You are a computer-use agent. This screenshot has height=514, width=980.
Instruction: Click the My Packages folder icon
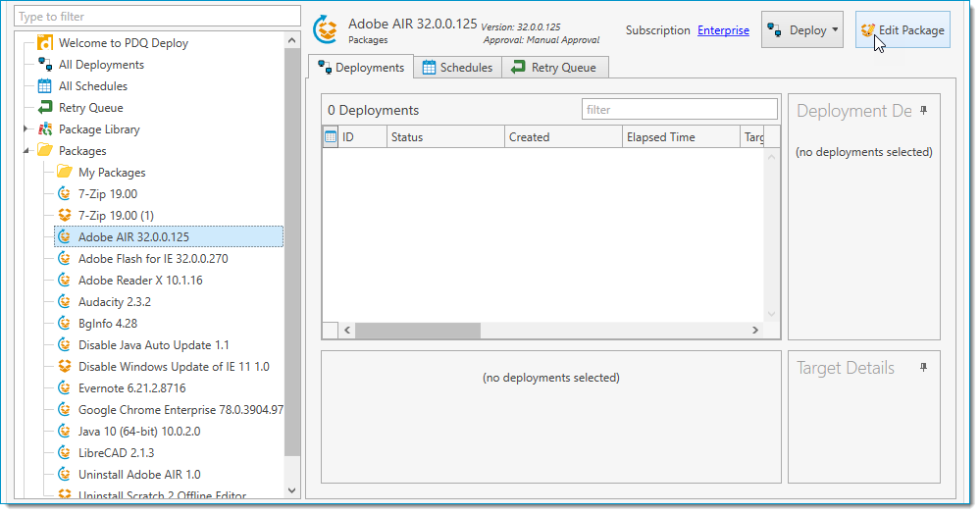coord(65,173)
